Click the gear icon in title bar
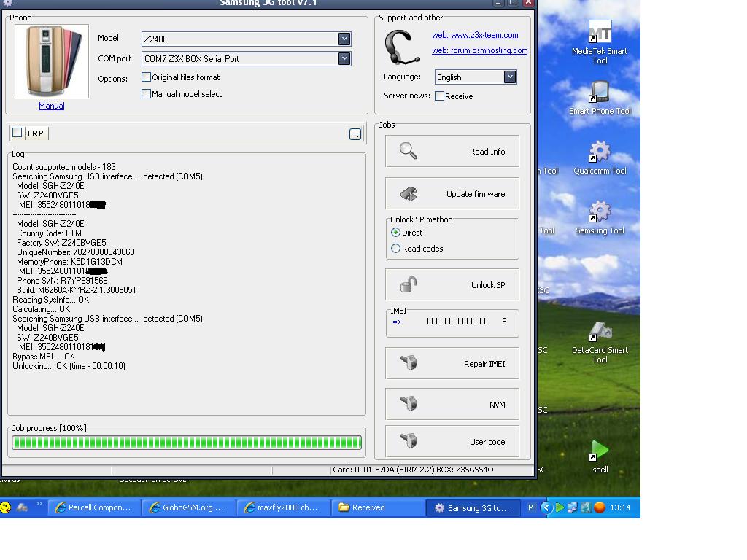The image size is (747, 560). pyautogui.click(x=7, y=2)
